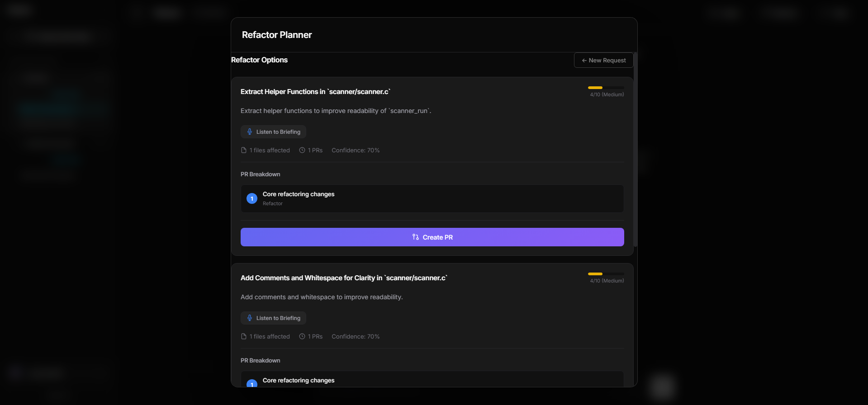Click the complexity bar on the Add Comments card
Viewport: 868px width, 405px height.
606,274
